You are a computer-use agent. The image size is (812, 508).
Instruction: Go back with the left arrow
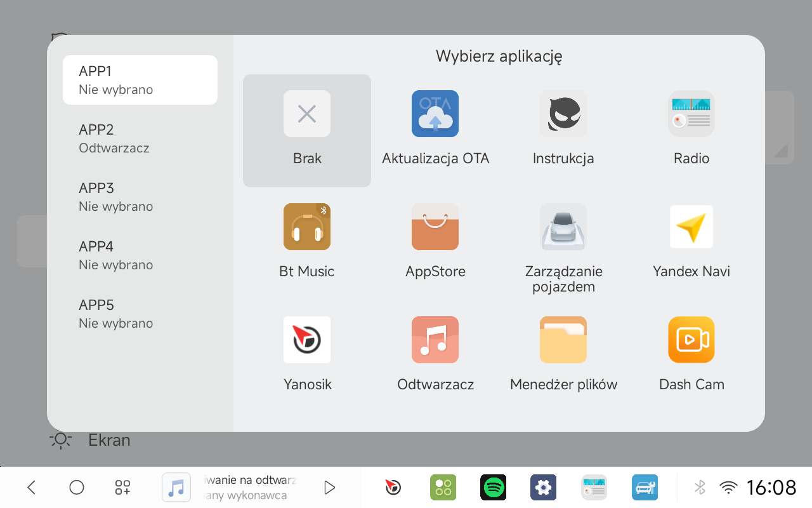(x=31, y=488)
